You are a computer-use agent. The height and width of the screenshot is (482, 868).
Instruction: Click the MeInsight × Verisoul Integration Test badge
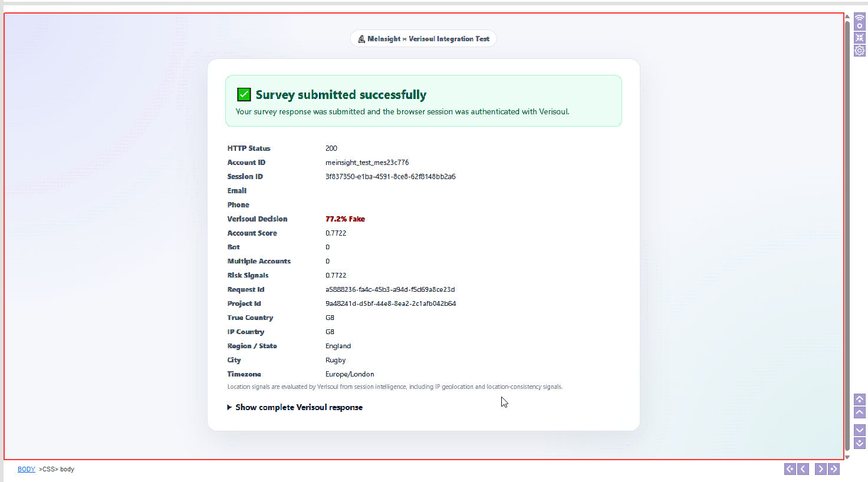click(x=423, y=39)
